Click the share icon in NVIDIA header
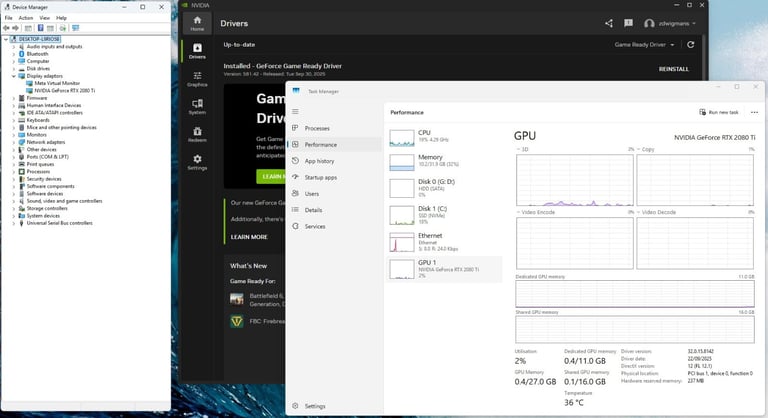The image size is (768, 418). [x=609, y=23]
